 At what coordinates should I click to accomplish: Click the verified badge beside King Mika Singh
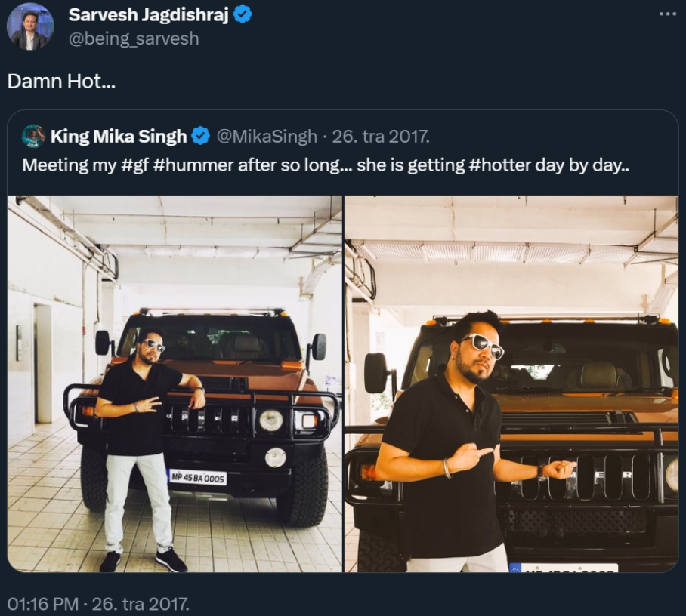click(x=201, y=137)
